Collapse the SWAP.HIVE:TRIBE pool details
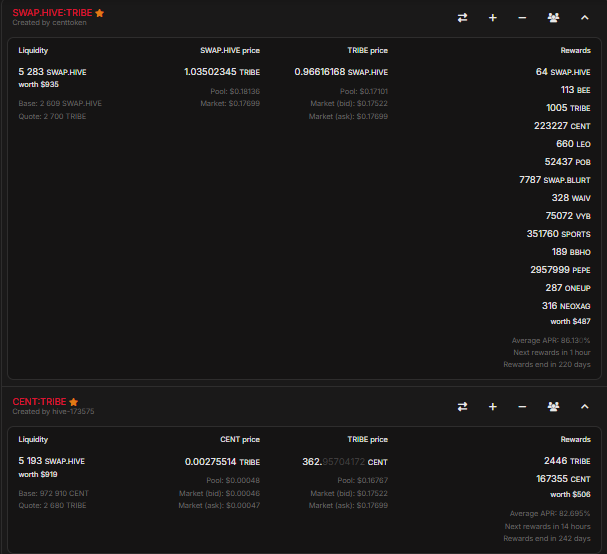This screenshot has height=554, width=607. 584,18
